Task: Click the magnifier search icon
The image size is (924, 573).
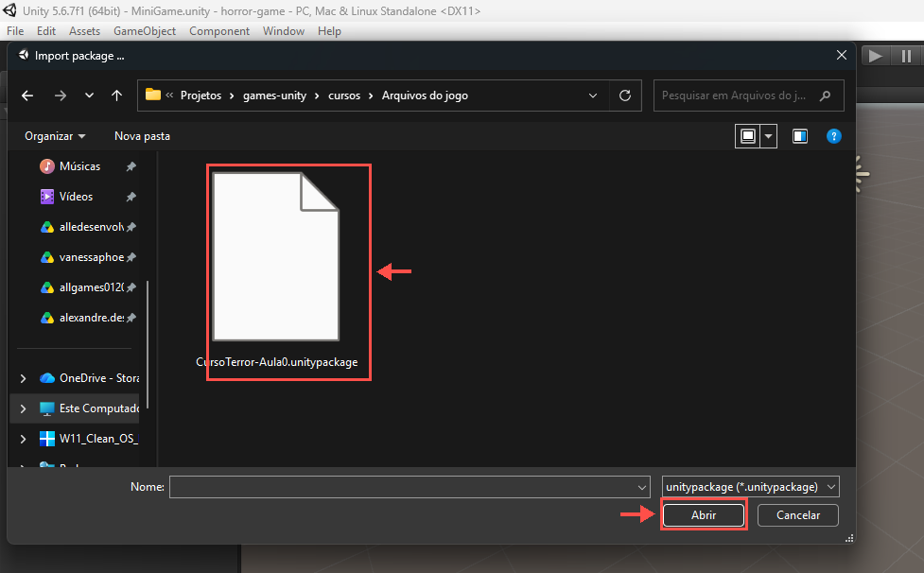Action: point(825,95)
